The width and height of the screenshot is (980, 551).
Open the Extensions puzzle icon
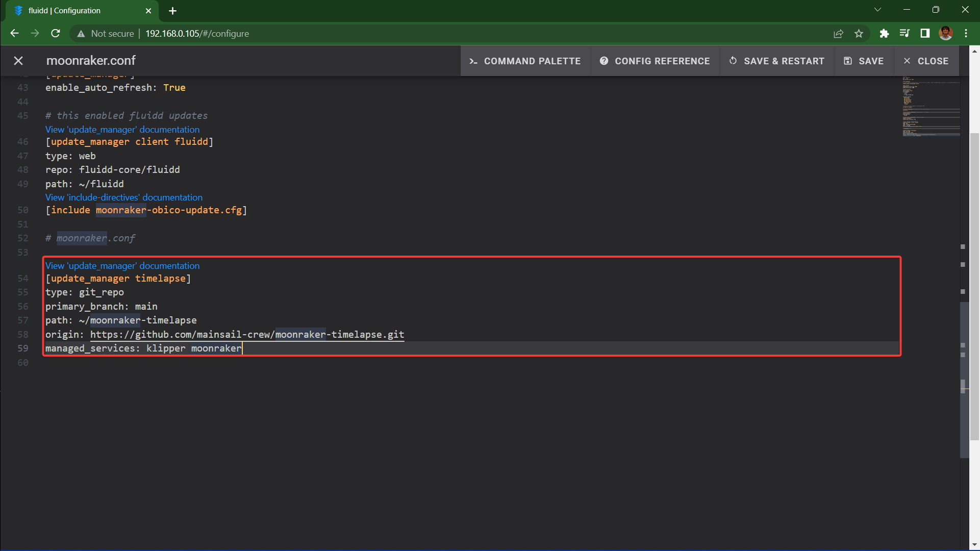coord(884,34)
